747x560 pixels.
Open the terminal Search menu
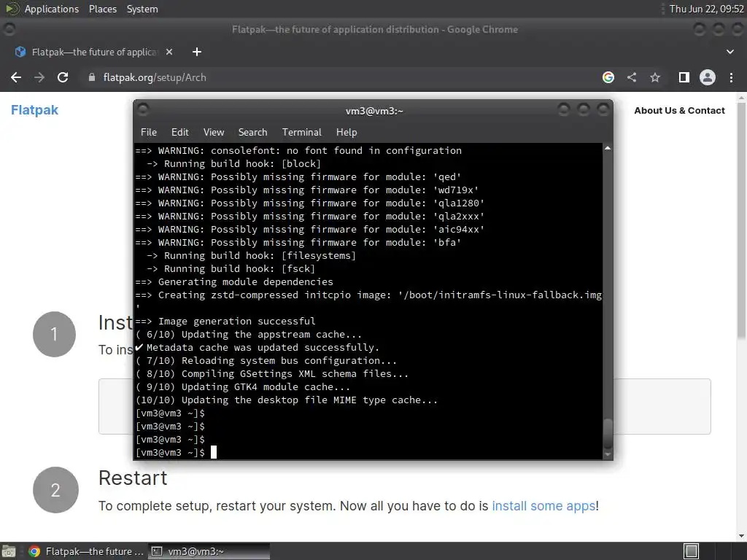coord(252,133)
